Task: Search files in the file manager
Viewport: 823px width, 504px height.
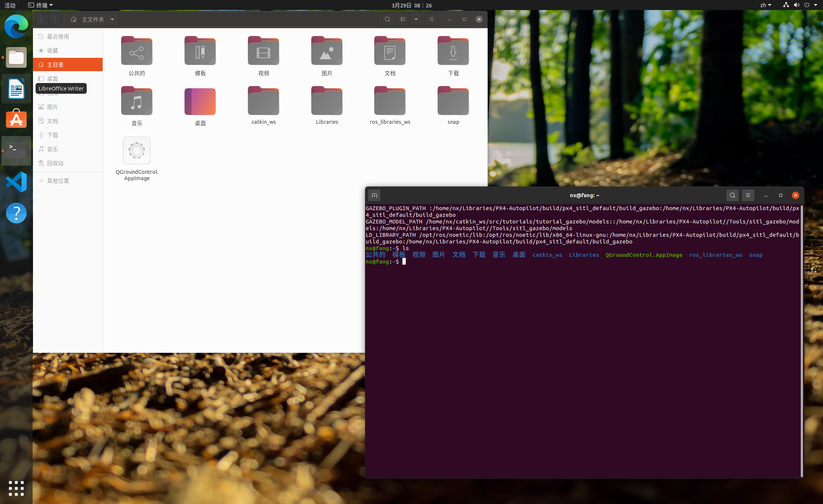Action: (388, 19)
